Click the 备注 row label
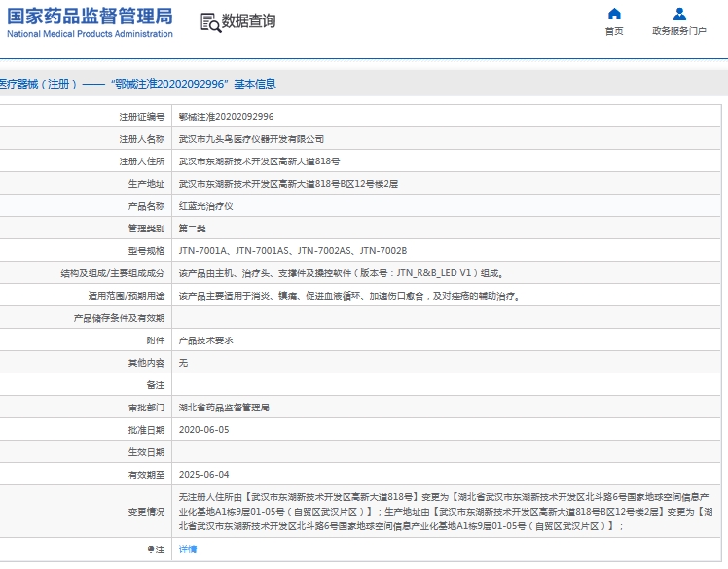The image size is (728, 569). 156,385
